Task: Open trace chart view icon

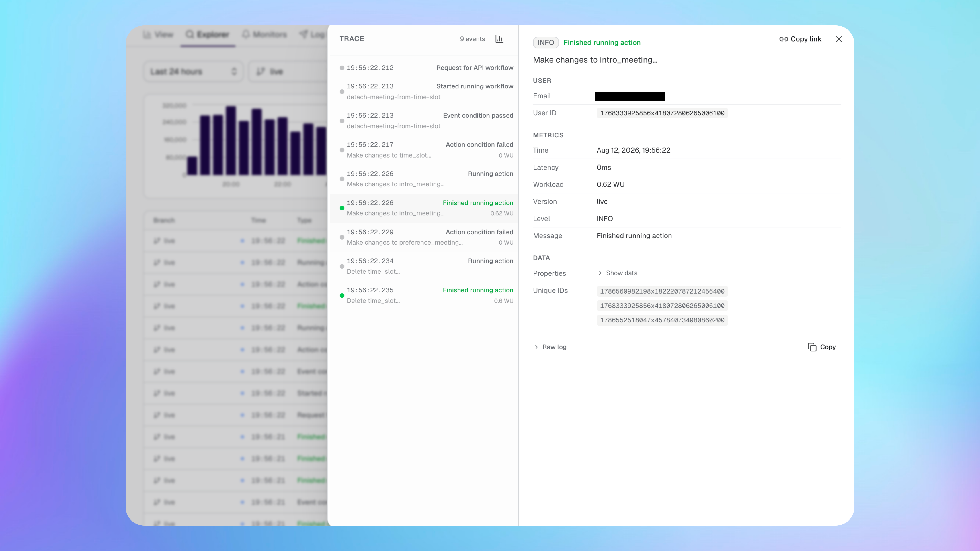Action: click(x=499, y=39)
